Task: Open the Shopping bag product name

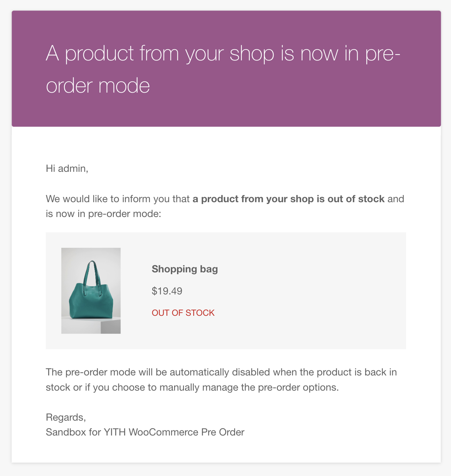Action: click(185, 269)
